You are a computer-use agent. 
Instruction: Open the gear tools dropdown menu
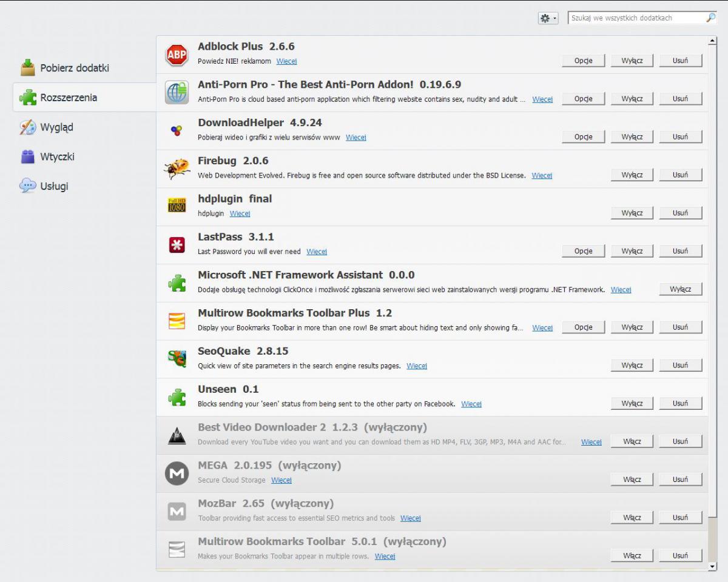[548, 18]
